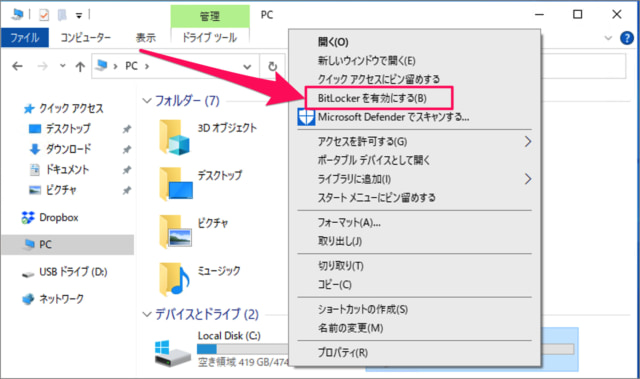Click the back navigation arrow

coord(17,66)
